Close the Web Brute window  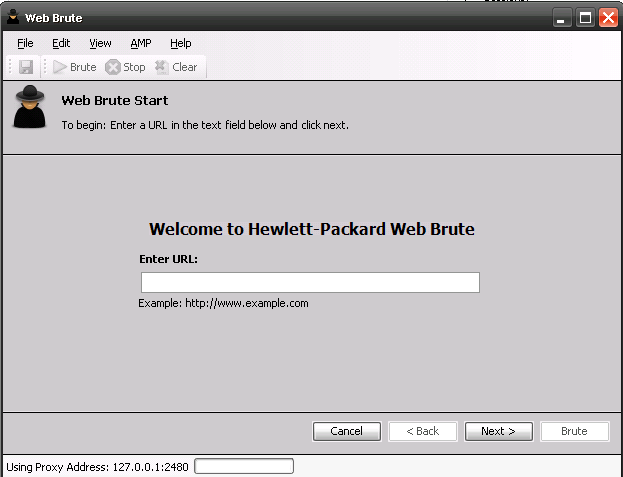609,17
